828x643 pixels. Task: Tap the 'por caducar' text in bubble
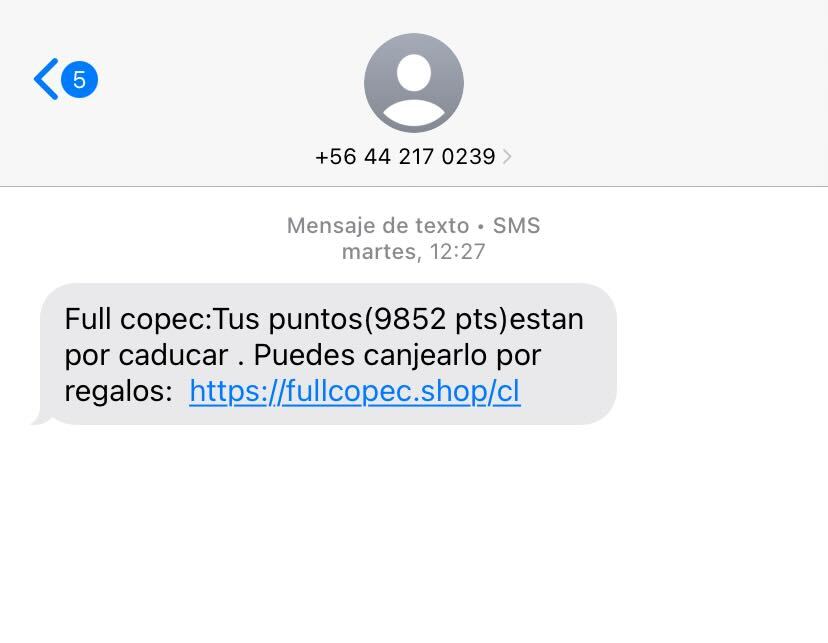point(146,356)
